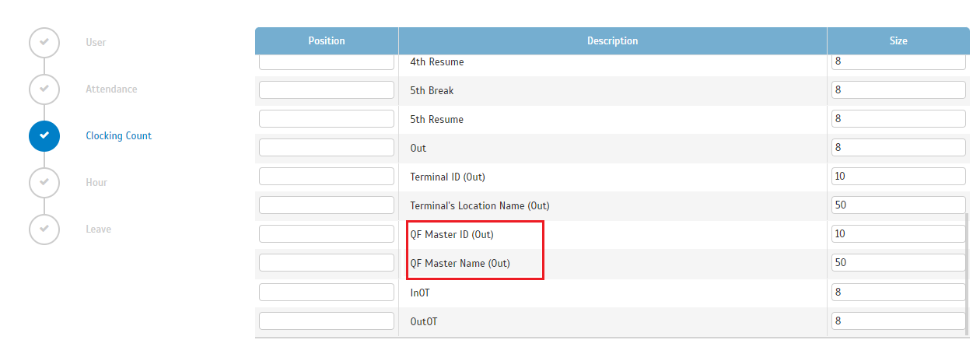Image resolution: width=980 pixels, height=340 pixels.
Task: Go to the Attendance step label
Action: point(111,89)
